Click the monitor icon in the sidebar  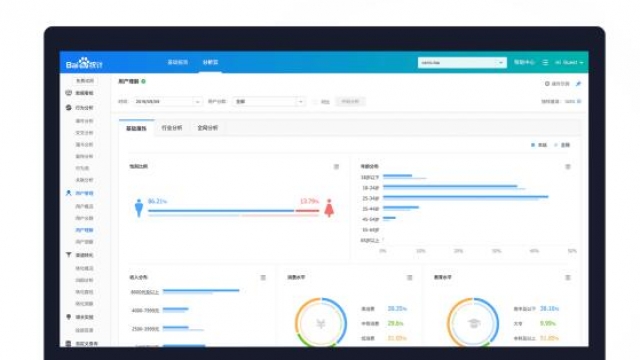pos(69,93)
